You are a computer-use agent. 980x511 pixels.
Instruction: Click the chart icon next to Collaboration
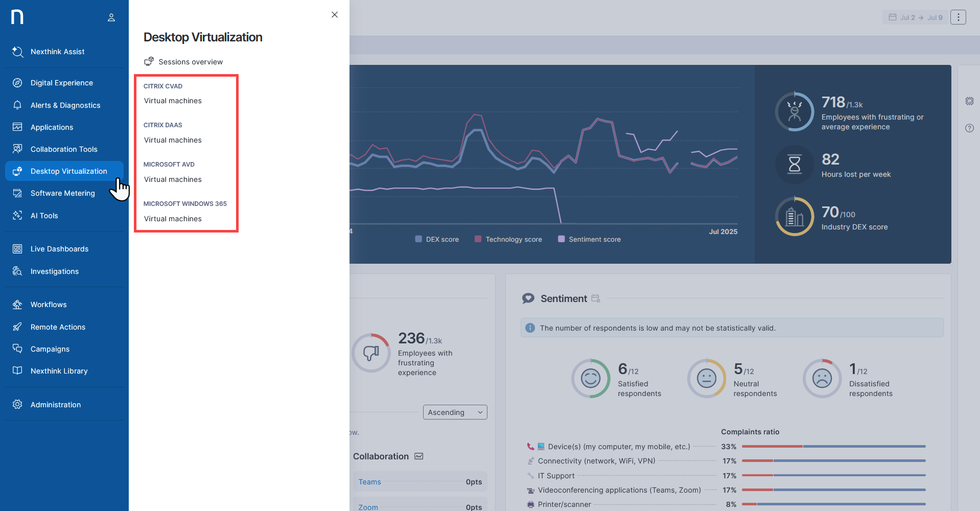(x=419, y=456)
